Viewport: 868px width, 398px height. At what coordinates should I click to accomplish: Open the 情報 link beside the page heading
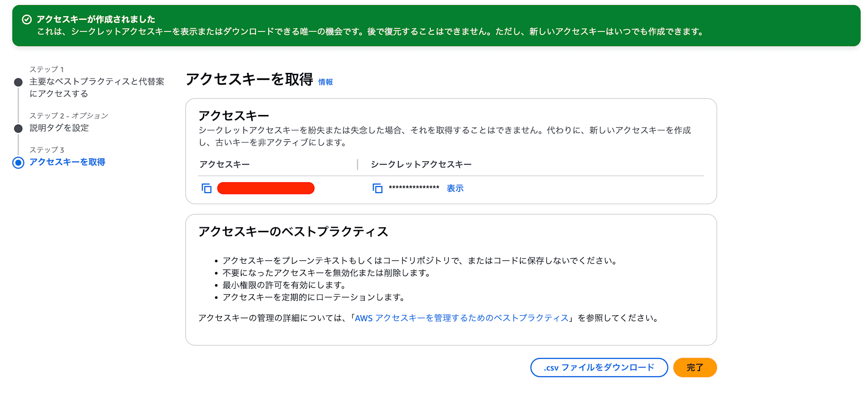(325, 82)
